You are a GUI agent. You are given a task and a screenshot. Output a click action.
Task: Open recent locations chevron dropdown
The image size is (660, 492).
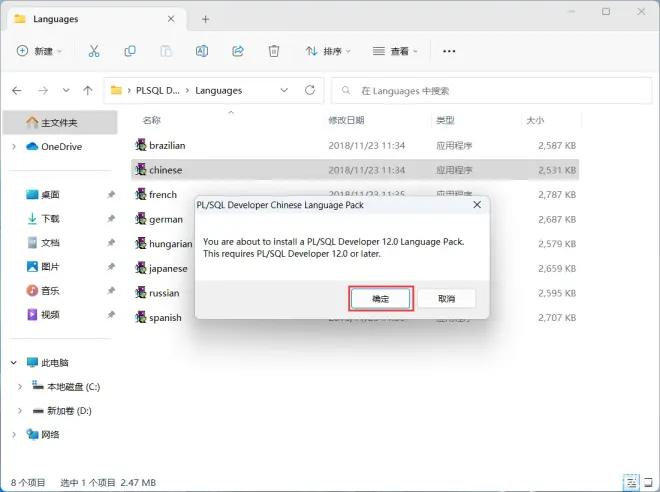(66, 90)
